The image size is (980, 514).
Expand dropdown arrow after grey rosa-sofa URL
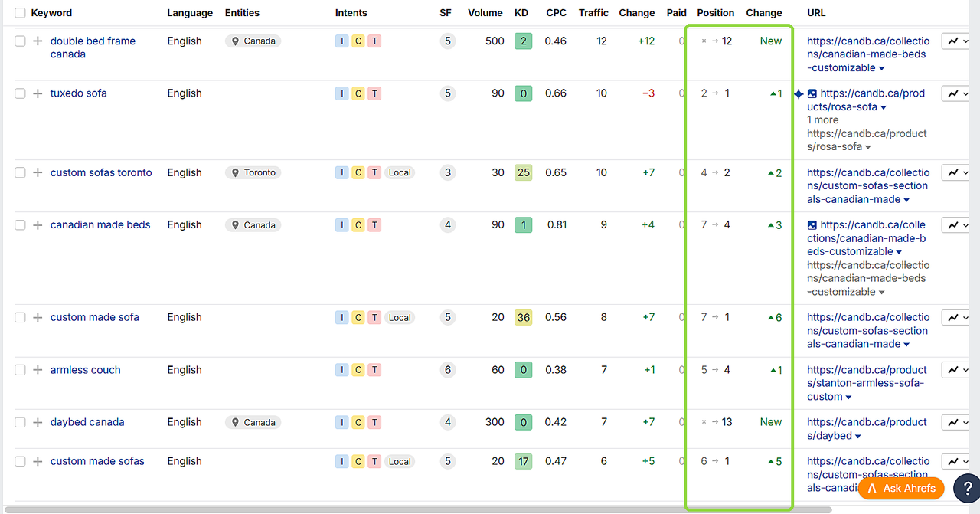pyautogui.click(x=868, y=148)
